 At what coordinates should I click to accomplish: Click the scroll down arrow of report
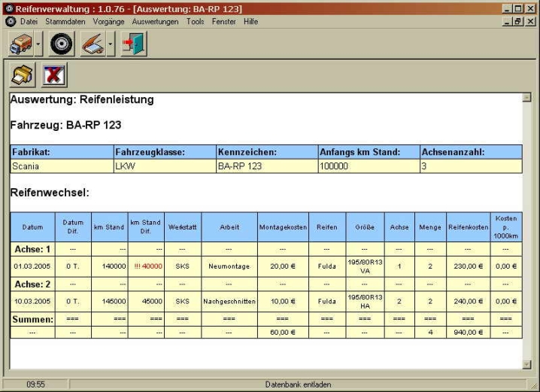pos(526,364)
